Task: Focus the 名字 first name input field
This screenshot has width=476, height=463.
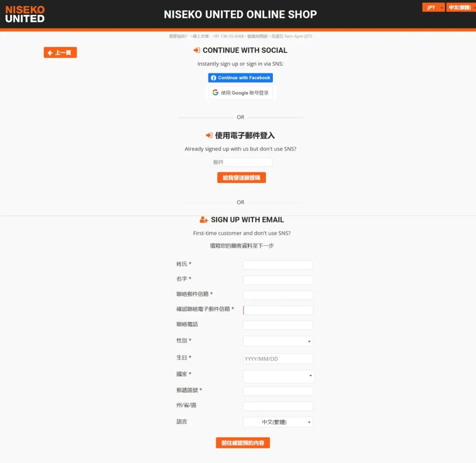Action: click(278, 280)
